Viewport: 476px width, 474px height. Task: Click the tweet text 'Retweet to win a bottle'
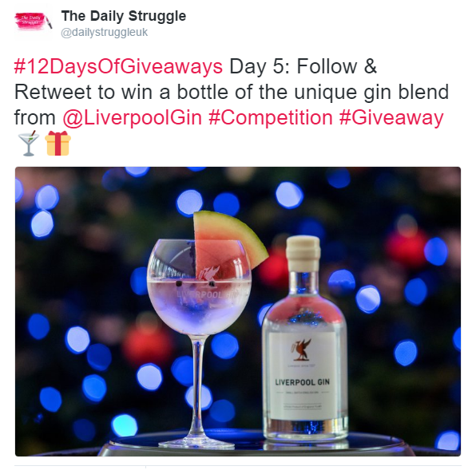click(x=121, y=93)
